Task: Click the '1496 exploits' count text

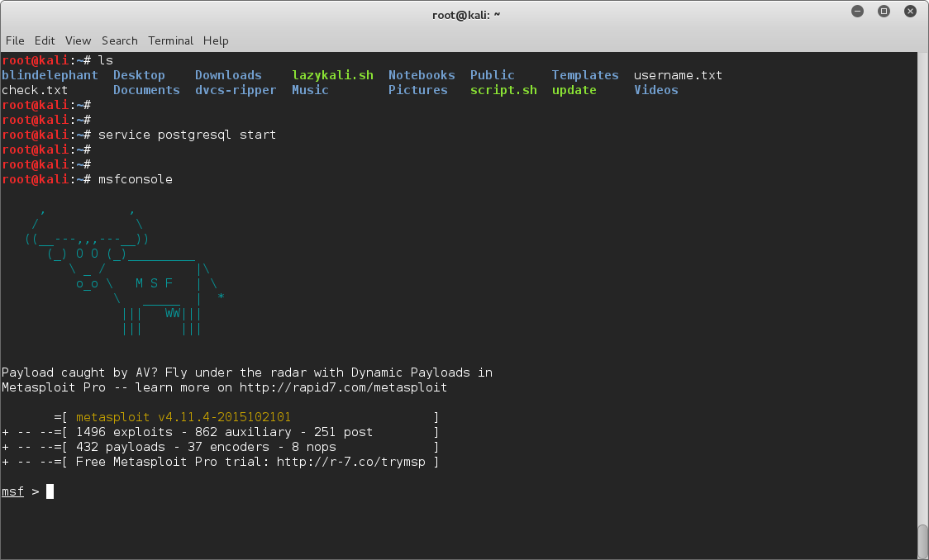Action: coord(125,432)
